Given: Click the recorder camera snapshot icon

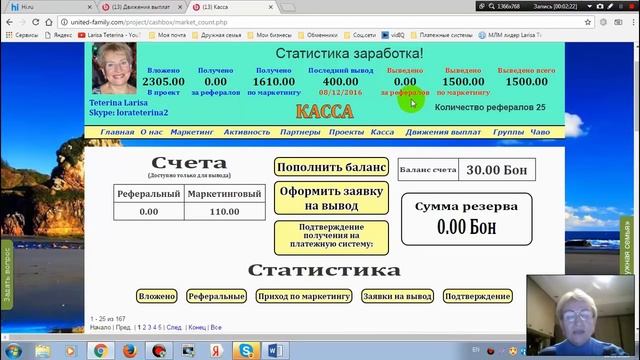Looking at the screenshot, I should coord(600,6).
